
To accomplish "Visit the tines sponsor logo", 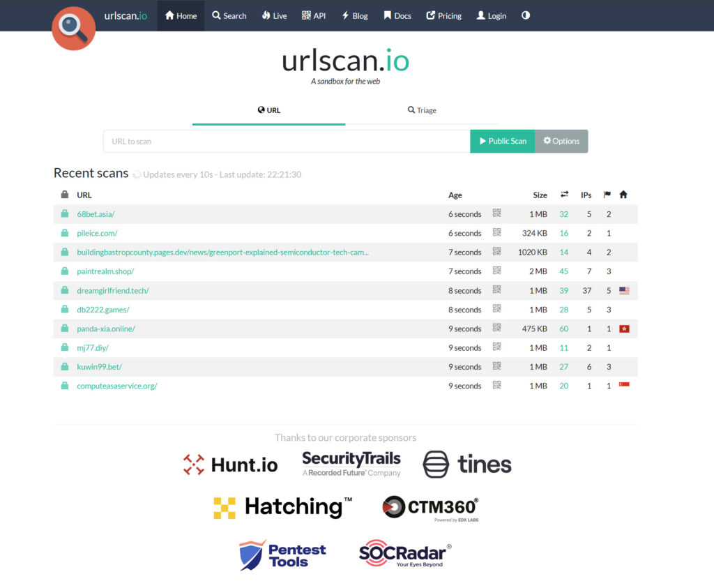I will tap(467, 464).
